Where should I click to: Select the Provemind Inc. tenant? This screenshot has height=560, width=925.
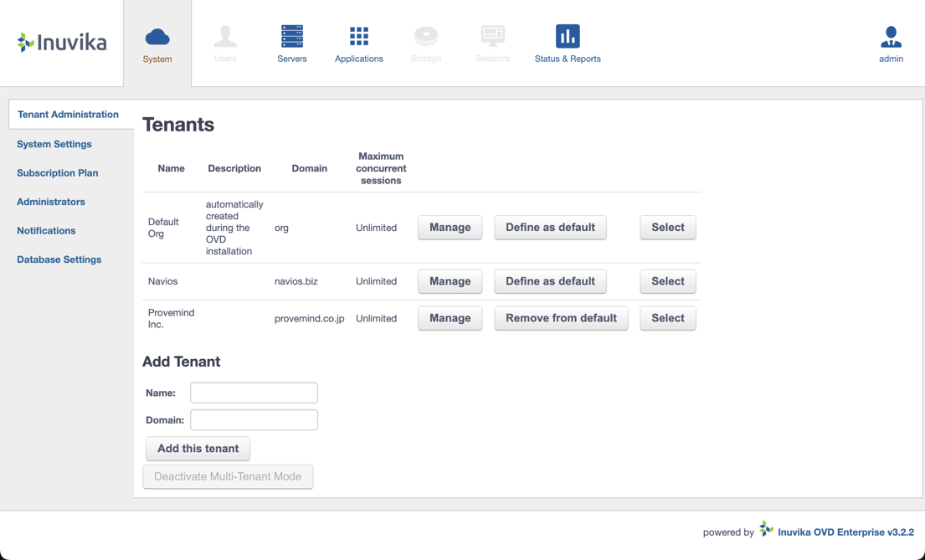click(x=668, y=318)
